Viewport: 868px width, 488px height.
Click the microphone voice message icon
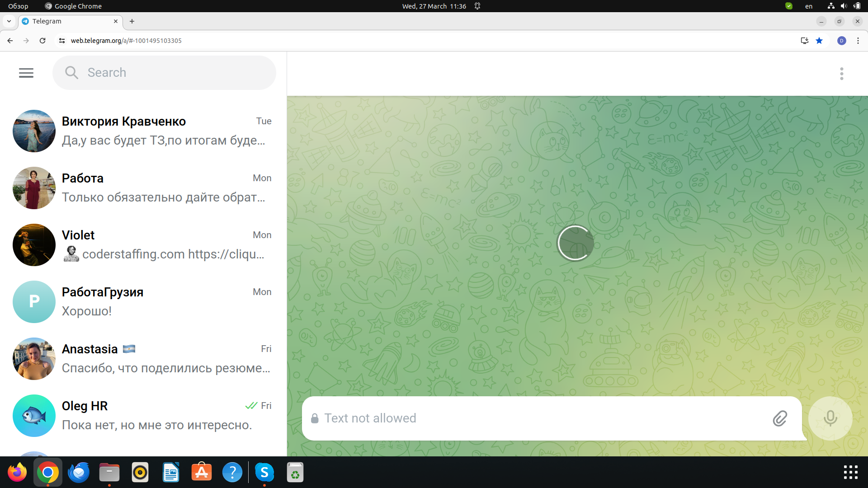coord(830,418)
